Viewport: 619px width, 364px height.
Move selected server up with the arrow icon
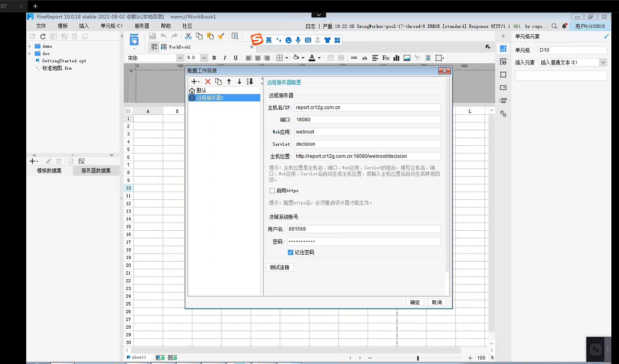coord(229,82)
